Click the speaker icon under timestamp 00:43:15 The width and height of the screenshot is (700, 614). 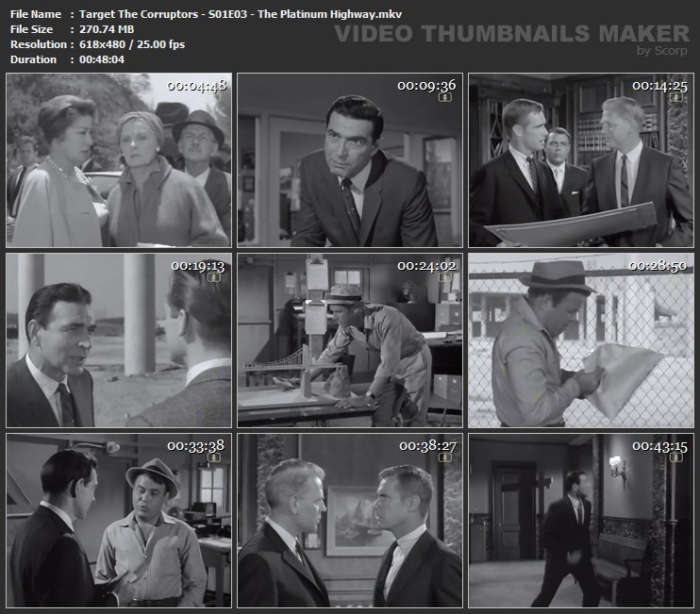click(x=675, y=457)
